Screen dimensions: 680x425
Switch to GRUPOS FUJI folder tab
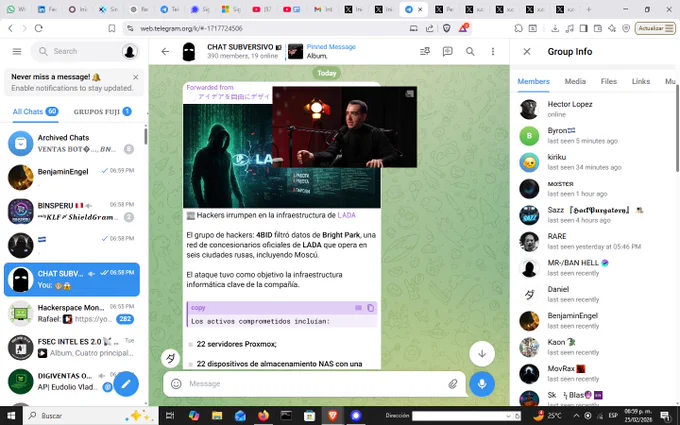click(102, 111)
